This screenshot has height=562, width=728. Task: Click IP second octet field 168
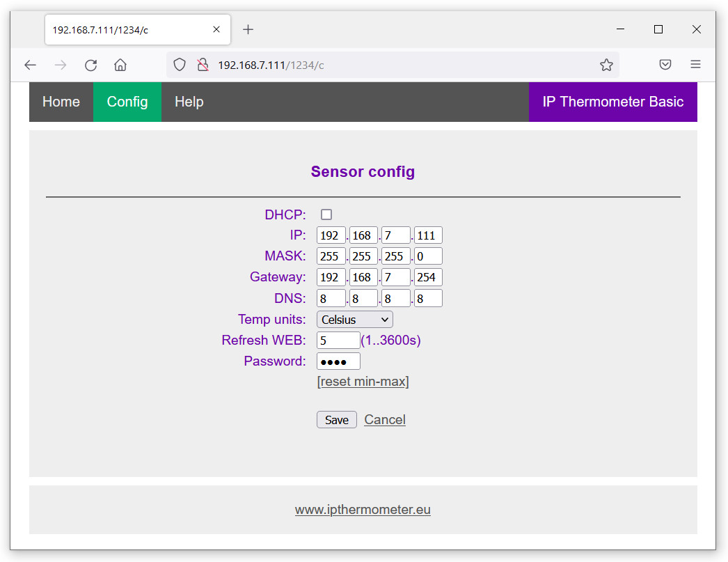click(x=363, y=235)
